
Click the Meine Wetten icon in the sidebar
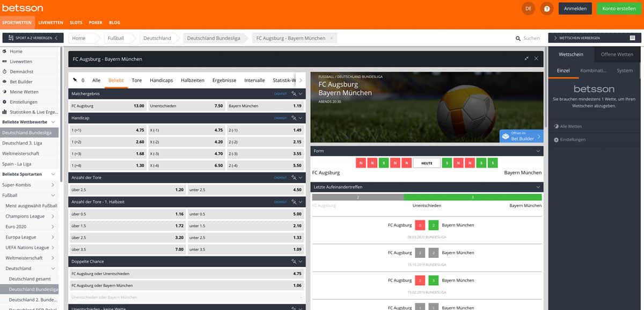point(5,92)
